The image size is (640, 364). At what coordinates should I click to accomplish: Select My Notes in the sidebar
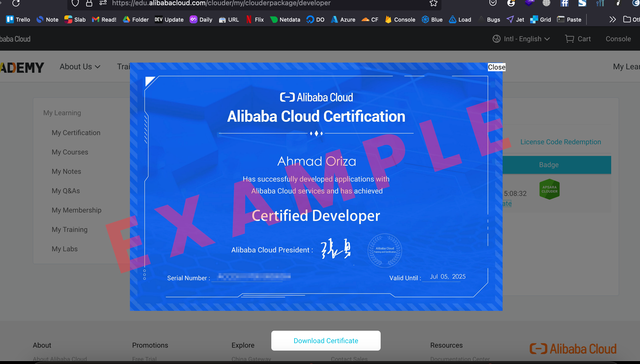tap(66, 171)
